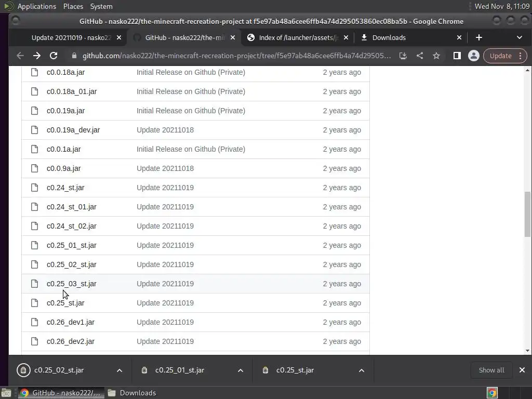Screen dimensions: 532x399
Task: Click file icon beside c0.24_st.jar
Action: tap(35, 188)
